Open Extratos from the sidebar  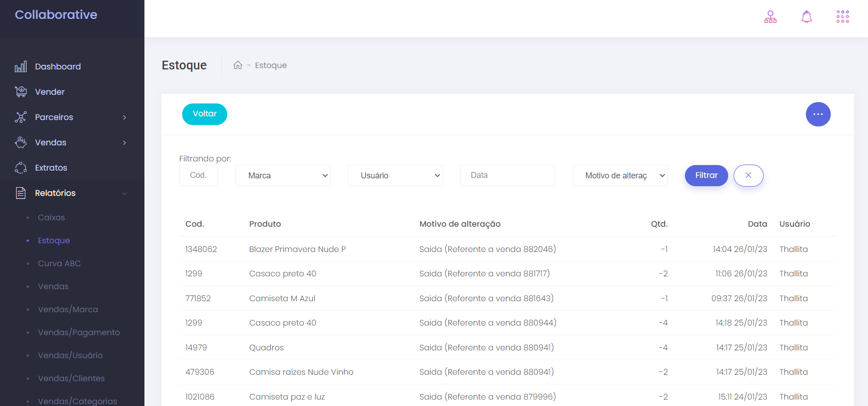coord(51,168)
